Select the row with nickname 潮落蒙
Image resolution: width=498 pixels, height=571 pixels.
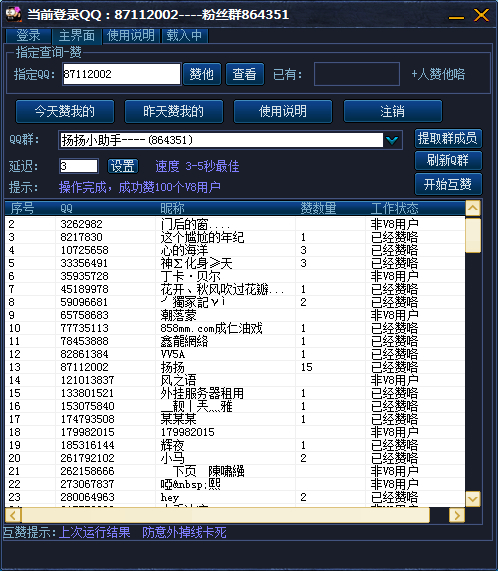235,315
